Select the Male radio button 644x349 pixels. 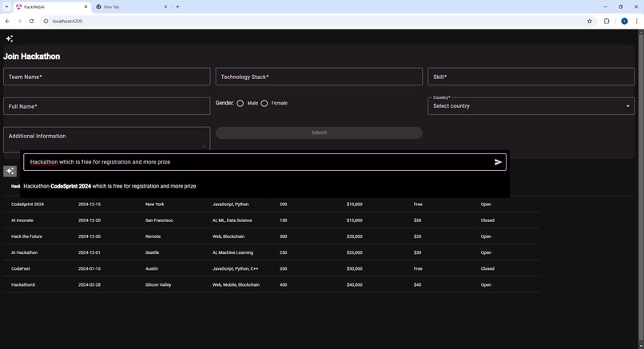241,104
